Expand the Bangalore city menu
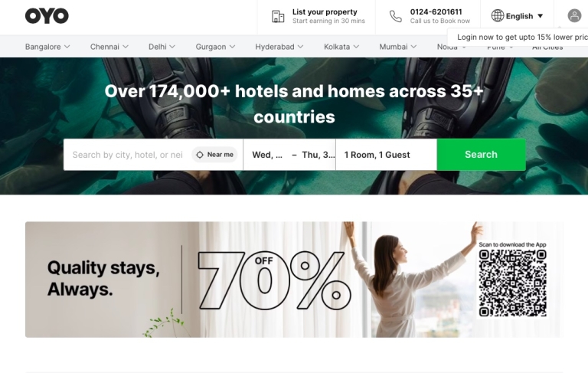This screenshot has width=588, height=373. 47,47
